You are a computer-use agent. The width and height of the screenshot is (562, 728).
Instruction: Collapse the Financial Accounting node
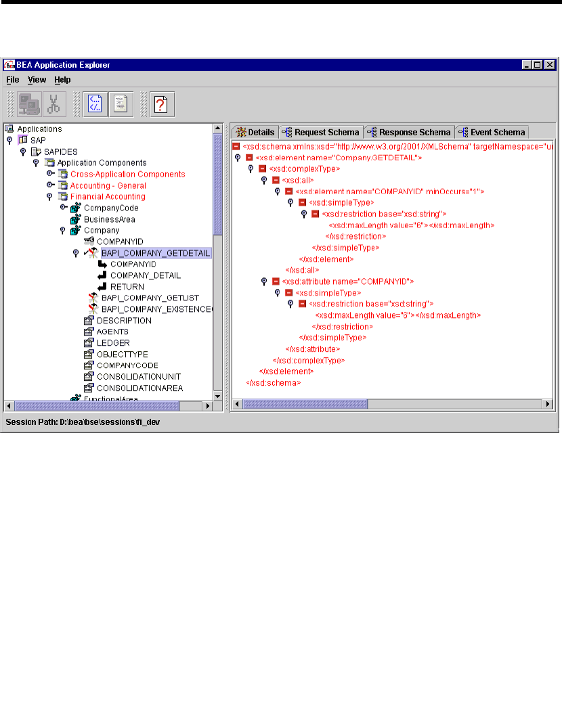pyautogui.click(x=49, y=197)
